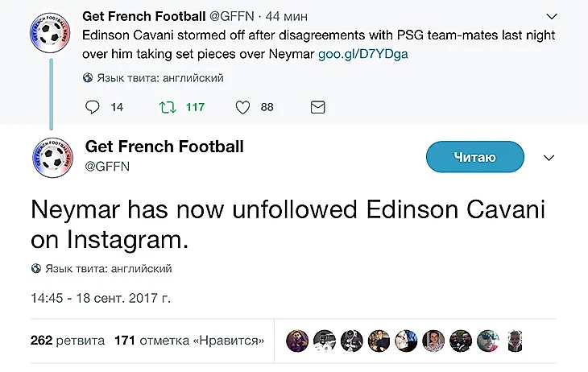The width and height of the screenshot is (588, 372).
Task: Click the last liker avatar in row
Action: click(x=514, y=341)
